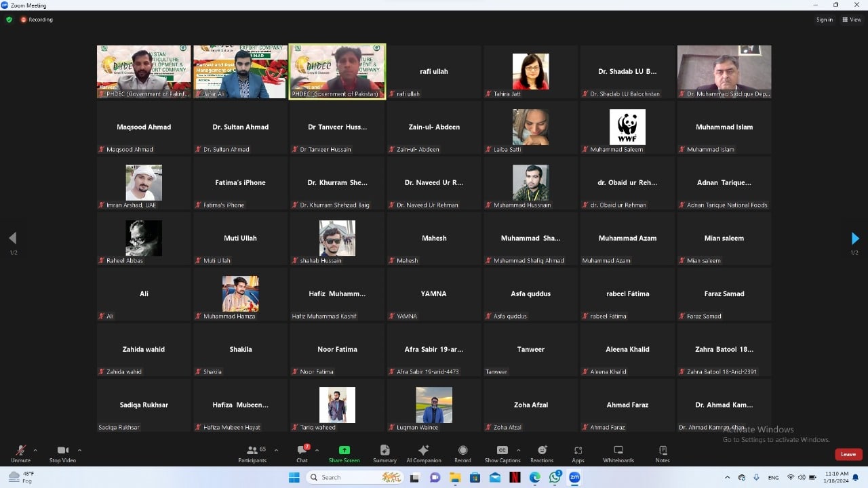Click the green Share Screen button
The height and width of the screenshot is (488, 868).
point(344,453)
